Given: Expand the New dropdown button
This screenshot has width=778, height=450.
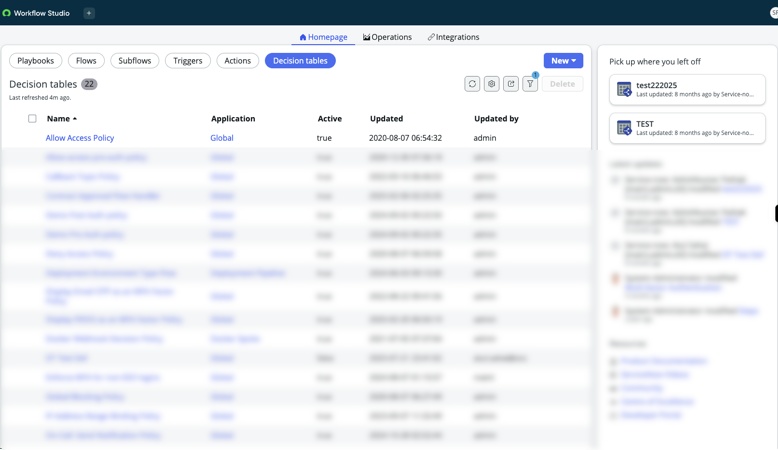Looking at the screenshot, I should (563, 61).
